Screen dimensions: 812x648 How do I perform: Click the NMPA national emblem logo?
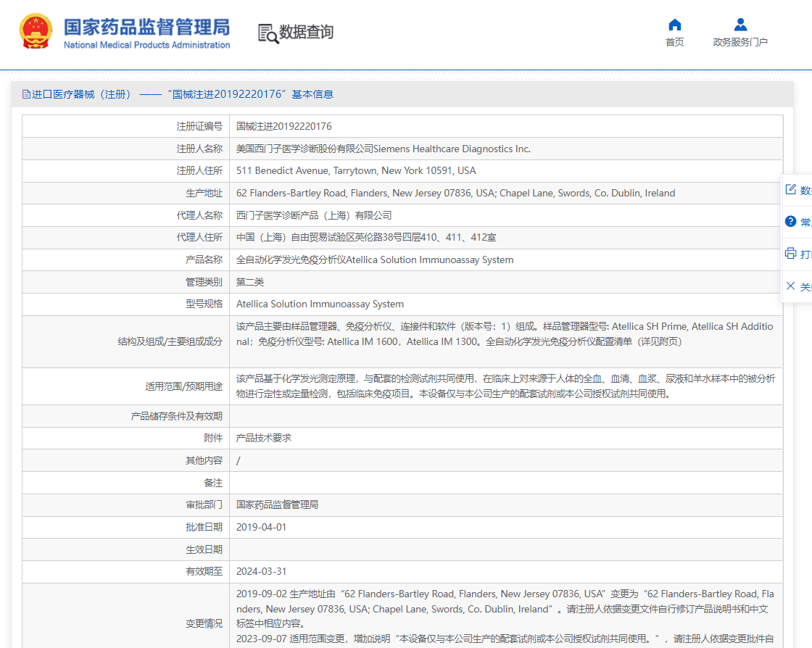click(36, 31)
